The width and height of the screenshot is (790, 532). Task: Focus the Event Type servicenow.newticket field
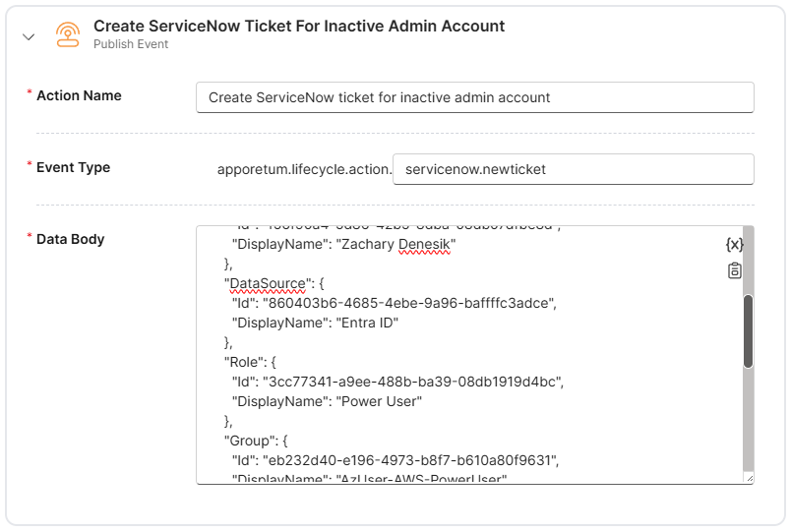(x=573, y=169)
